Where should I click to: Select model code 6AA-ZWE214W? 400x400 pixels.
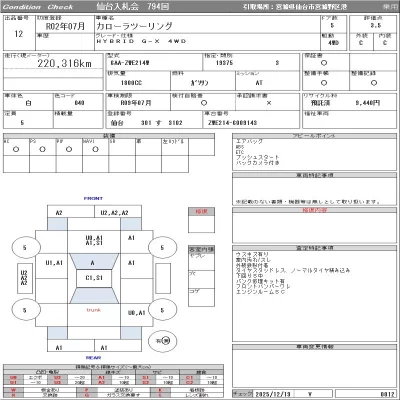point(130,63)
